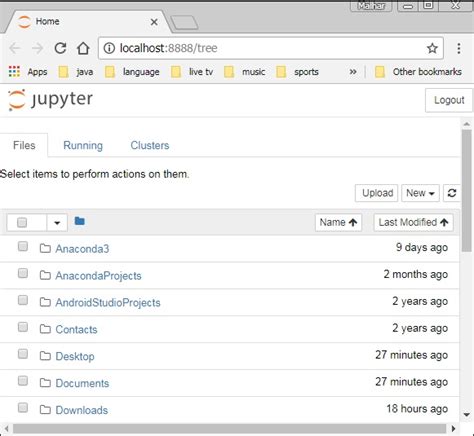Switch to the Clusters tab

pyautogui.click(x=150, y=145)
